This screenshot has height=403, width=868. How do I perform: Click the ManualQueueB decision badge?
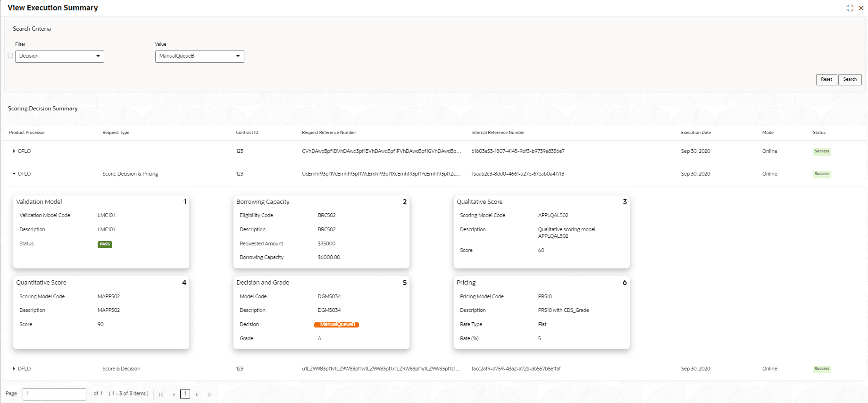[x=337, y=325]
